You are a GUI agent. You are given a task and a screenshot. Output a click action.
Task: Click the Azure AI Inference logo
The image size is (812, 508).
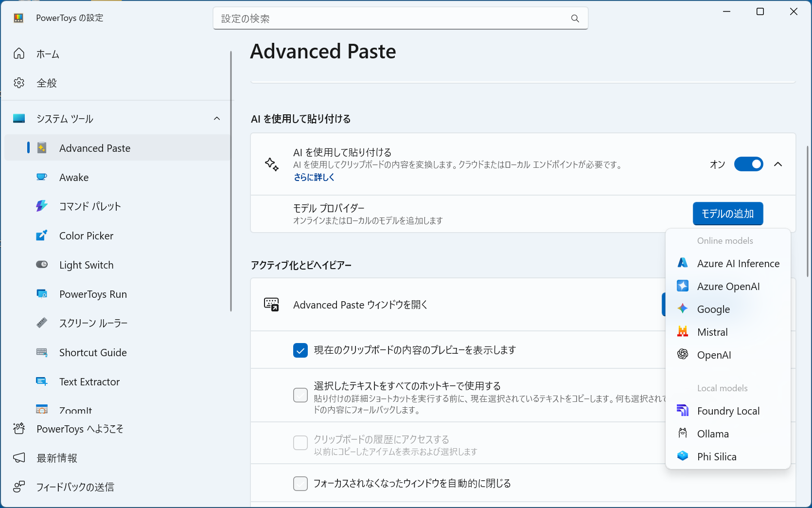[x=683, y=263]
